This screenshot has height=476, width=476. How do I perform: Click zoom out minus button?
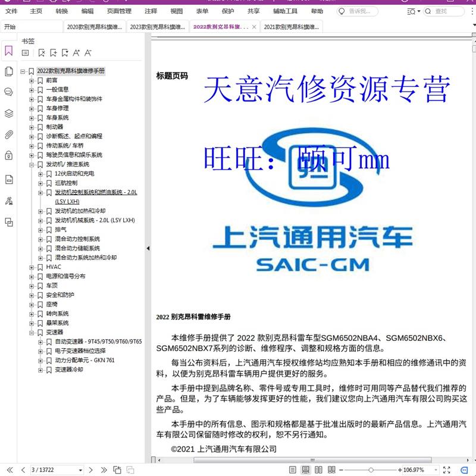[341, 470]
